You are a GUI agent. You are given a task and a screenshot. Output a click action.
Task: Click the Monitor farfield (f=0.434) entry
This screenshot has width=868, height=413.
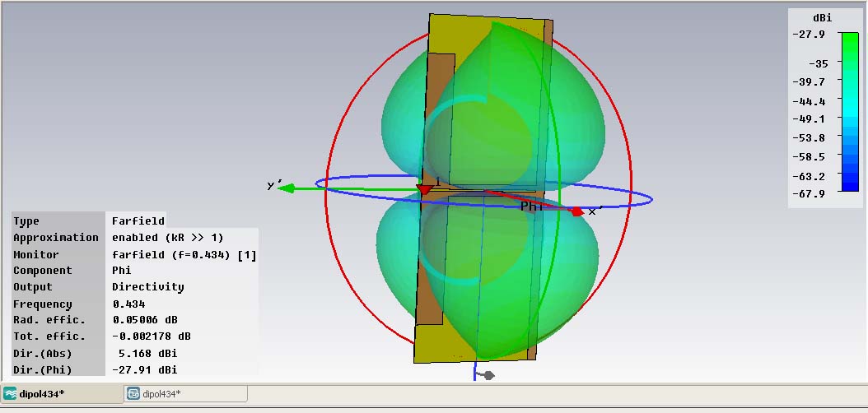pos(184,255)
